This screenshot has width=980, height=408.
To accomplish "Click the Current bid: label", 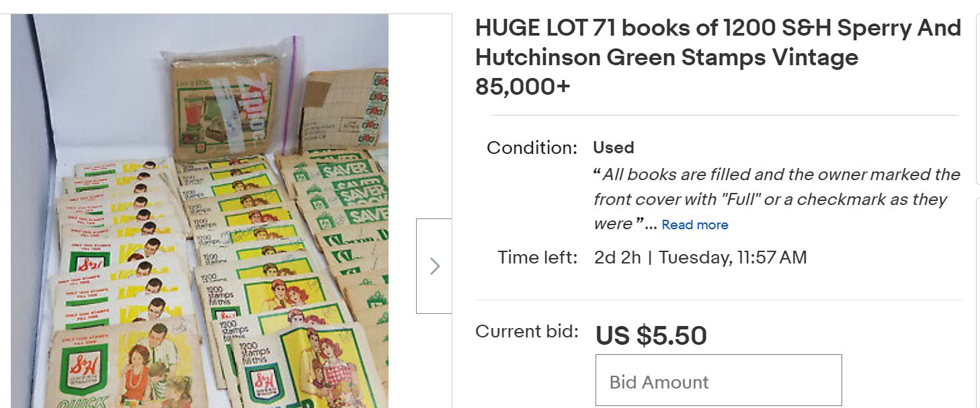I will point(526,331).
